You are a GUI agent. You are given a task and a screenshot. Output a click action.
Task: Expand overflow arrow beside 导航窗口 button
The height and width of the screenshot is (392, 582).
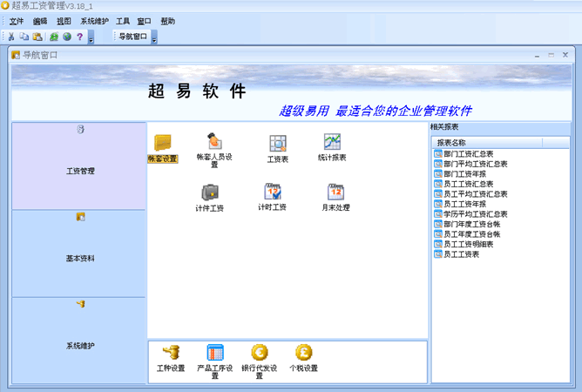point(154,37)
